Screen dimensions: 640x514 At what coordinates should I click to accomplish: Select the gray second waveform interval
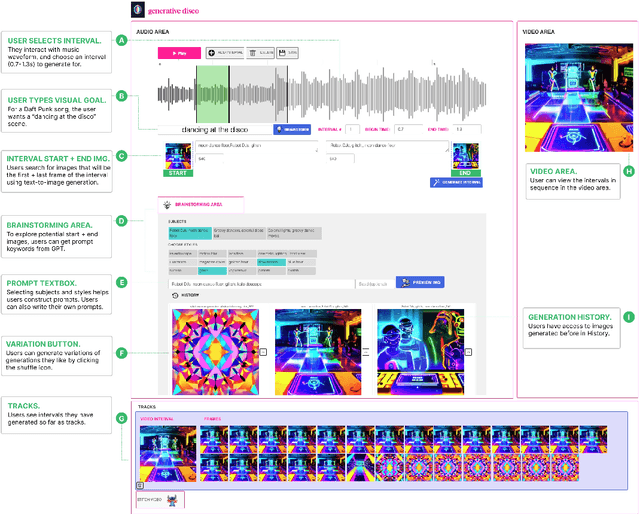[x=258, y=94]
